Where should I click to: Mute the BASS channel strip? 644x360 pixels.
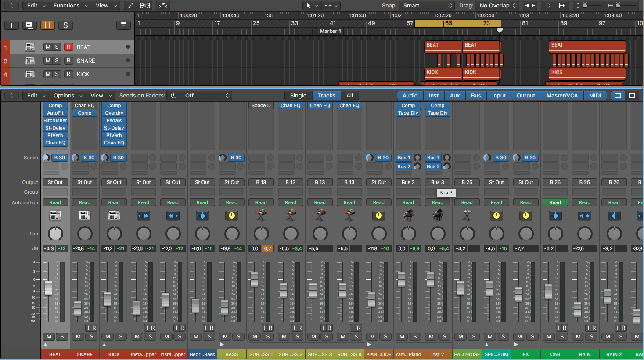tap(225, 337)
